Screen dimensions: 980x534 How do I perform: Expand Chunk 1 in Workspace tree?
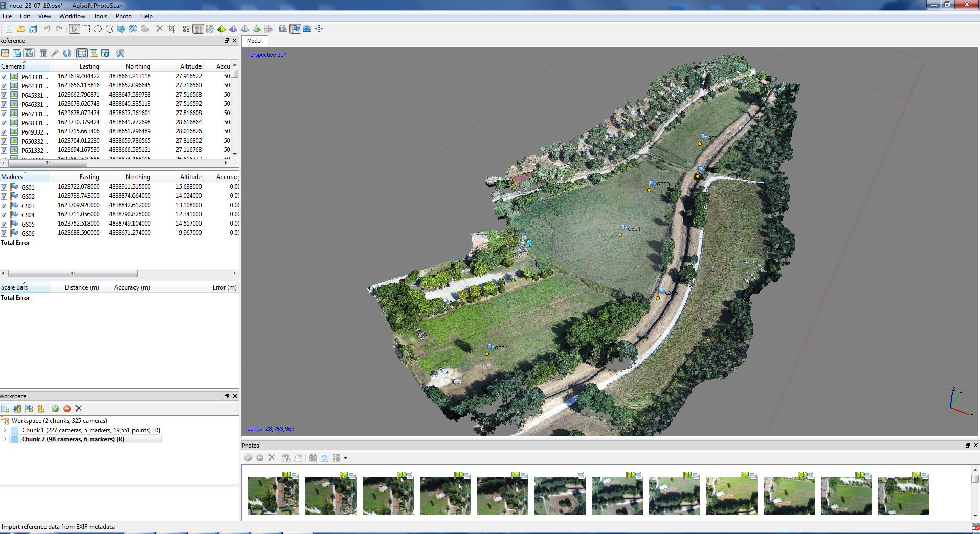[5, 430]
